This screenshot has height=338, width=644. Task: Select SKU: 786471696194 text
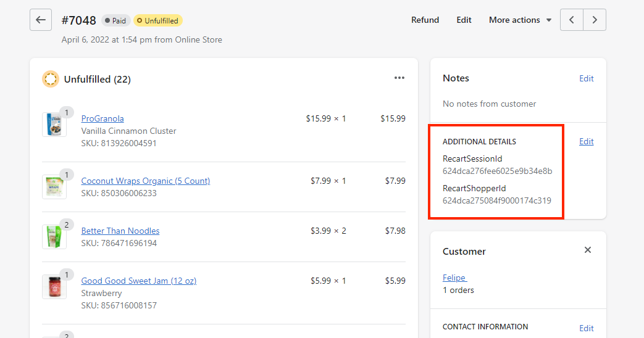coord(119,243)
